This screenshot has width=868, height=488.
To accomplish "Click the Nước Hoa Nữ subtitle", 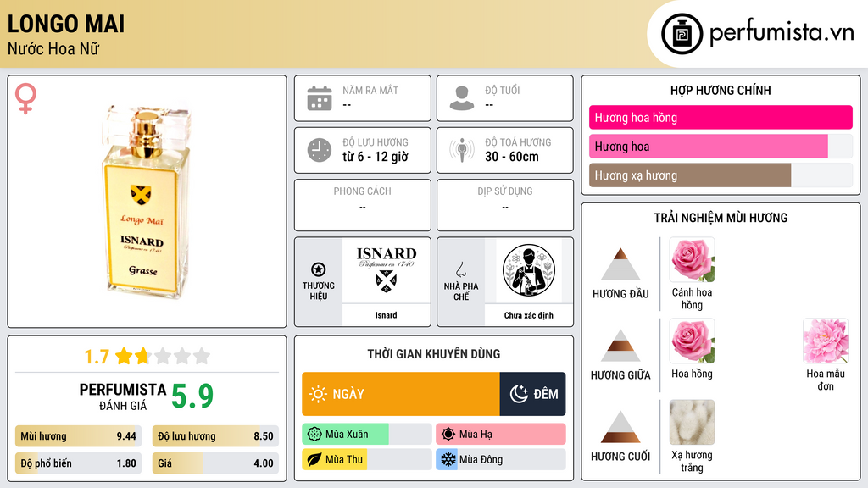I will (53, 49).
